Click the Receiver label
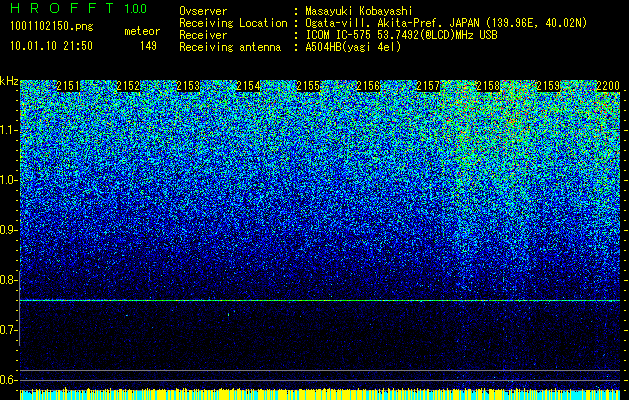Screen dimensions: 629x400 (x=203, y=35)
